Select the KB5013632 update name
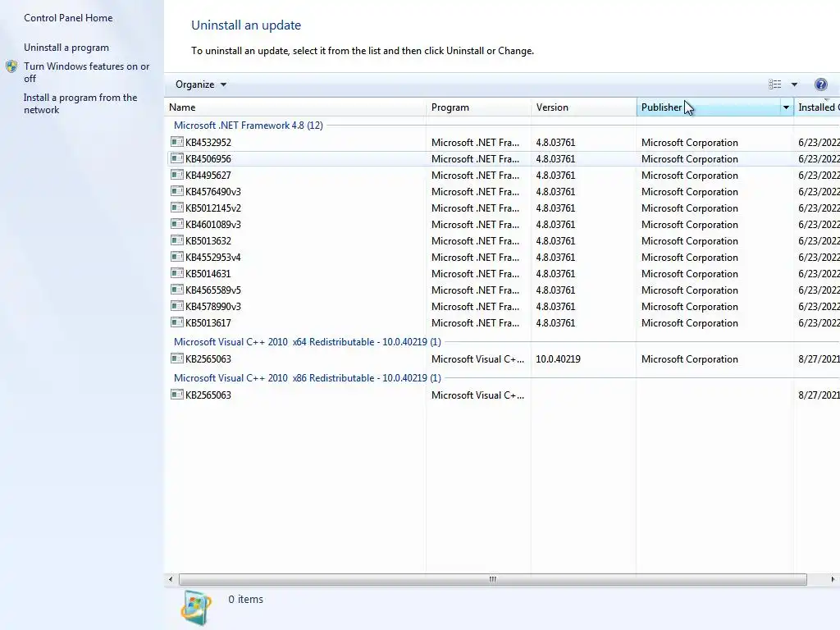Image resolution: width=840 pixels, height=630 pixels. 208,241
